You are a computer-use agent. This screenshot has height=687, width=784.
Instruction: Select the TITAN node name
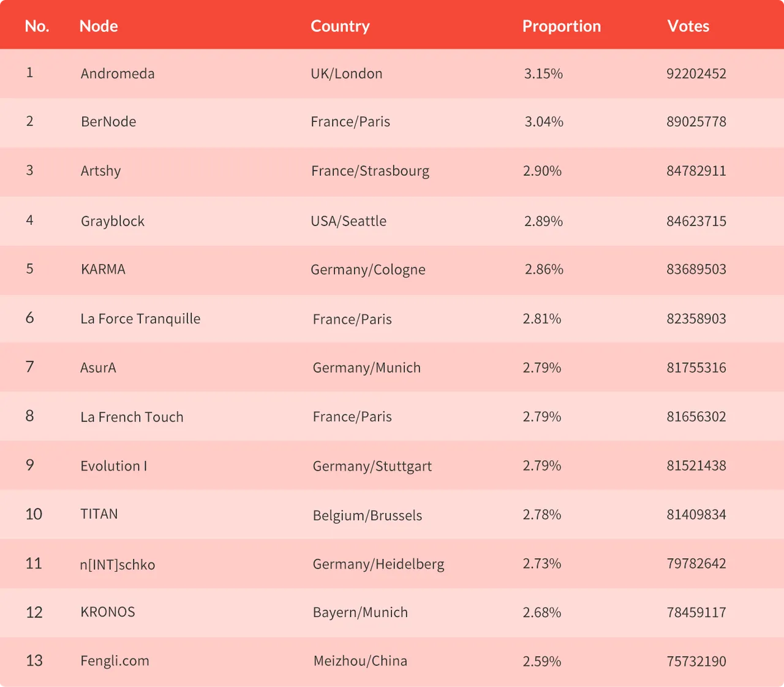click(99, 514)
